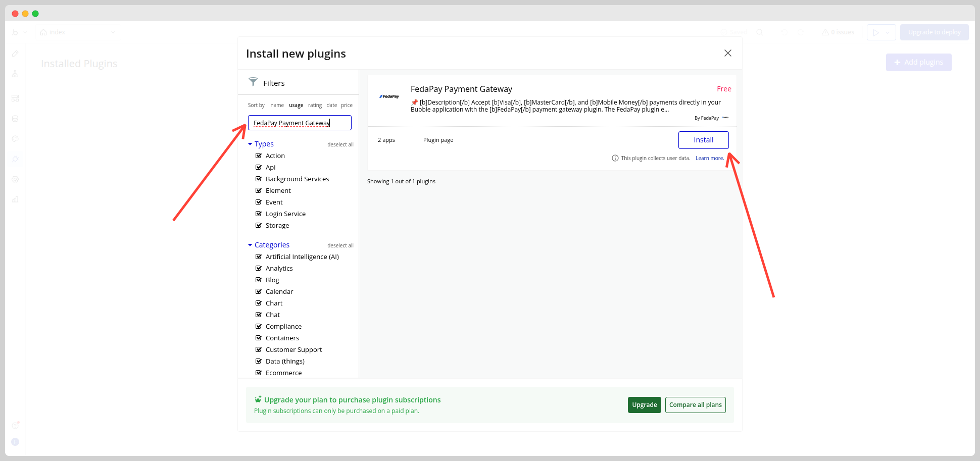Open the preview button dropdown chevron
Viewport: 980px width, 461px height.
tap(888, 32)
